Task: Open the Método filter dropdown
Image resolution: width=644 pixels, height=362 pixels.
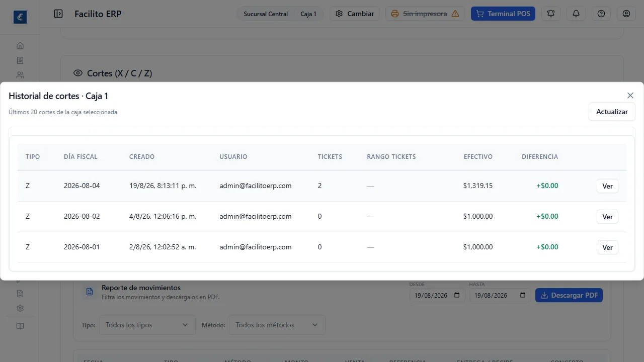Action: click(277, 325)
